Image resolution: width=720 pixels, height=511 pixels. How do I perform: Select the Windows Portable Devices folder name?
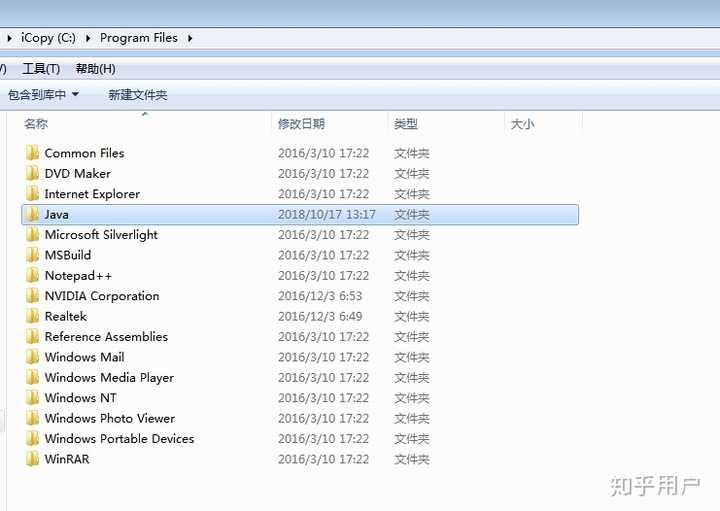(119, 438)
